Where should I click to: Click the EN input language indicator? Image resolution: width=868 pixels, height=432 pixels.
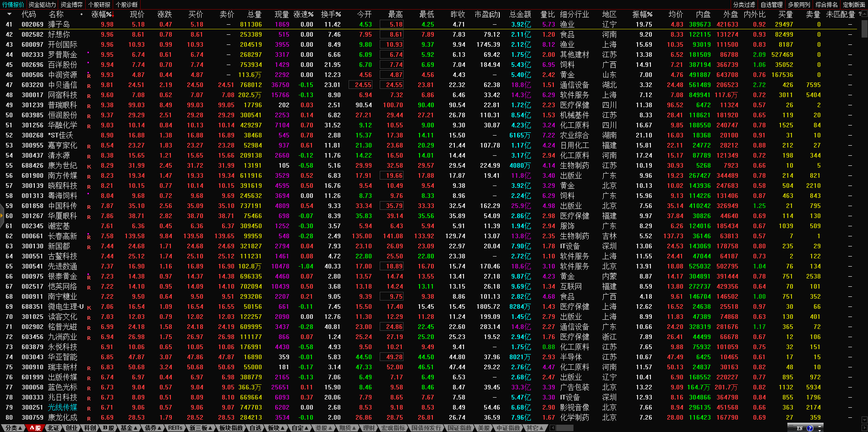[x=800, y=428]
